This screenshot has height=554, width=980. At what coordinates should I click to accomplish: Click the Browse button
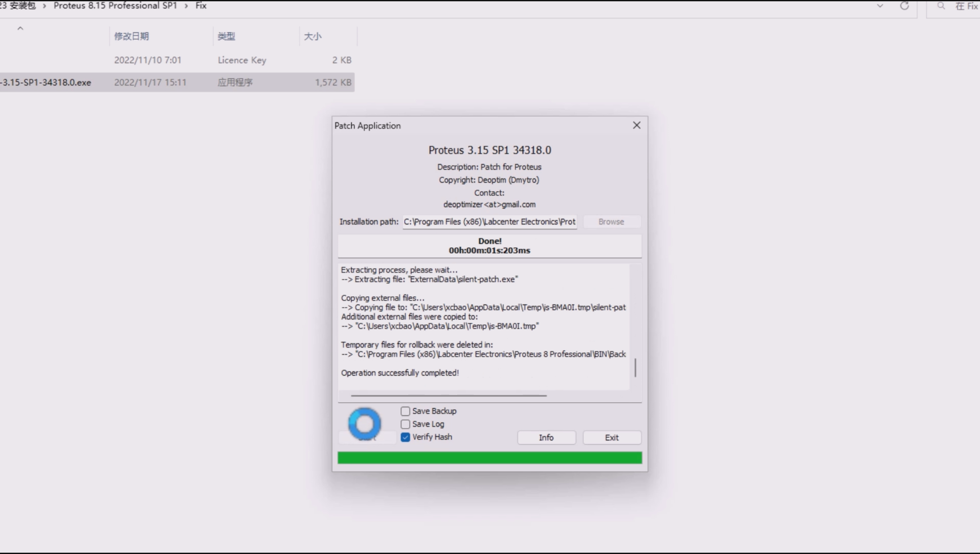pos(611,222)
